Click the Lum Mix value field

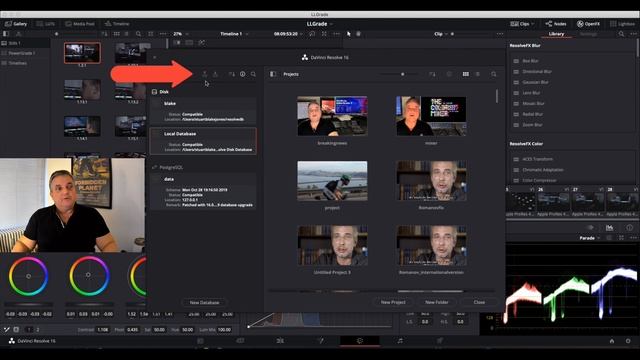(x=224, y=329)
